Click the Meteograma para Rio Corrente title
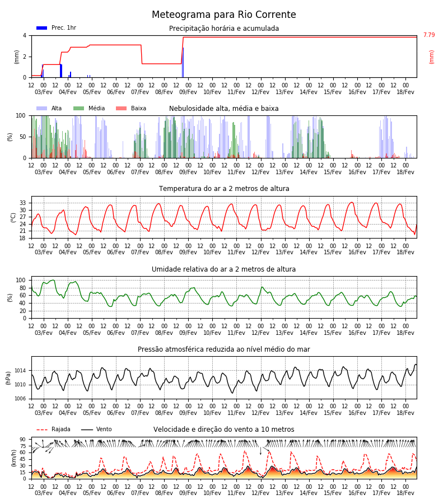This screenshot has width=448, height=504. (224, 15)
